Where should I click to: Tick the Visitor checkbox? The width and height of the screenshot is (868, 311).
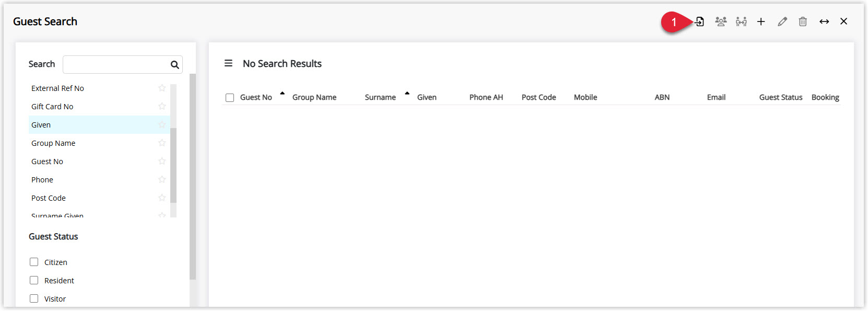pyautogui.click(x=34, y=298)
